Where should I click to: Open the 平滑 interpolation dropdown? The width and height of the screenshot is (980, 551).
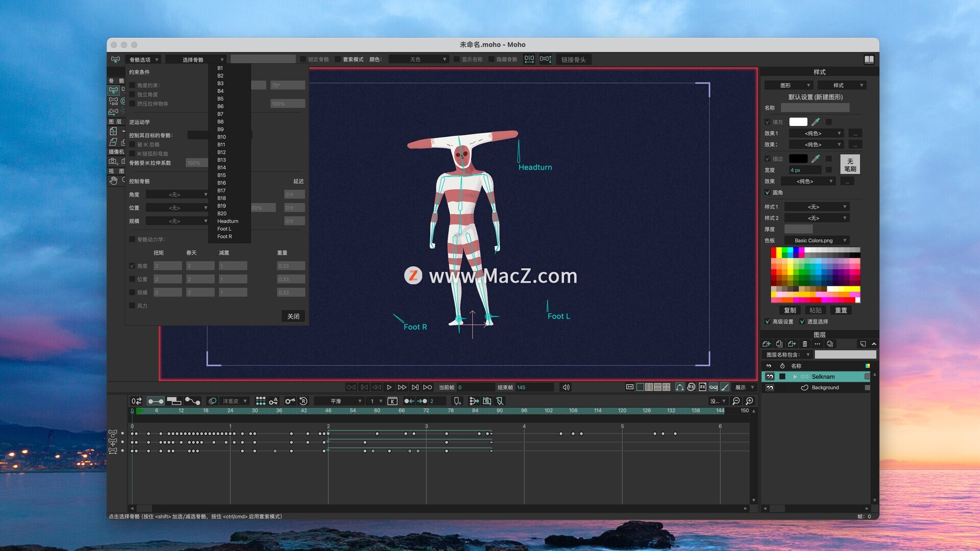338,401
